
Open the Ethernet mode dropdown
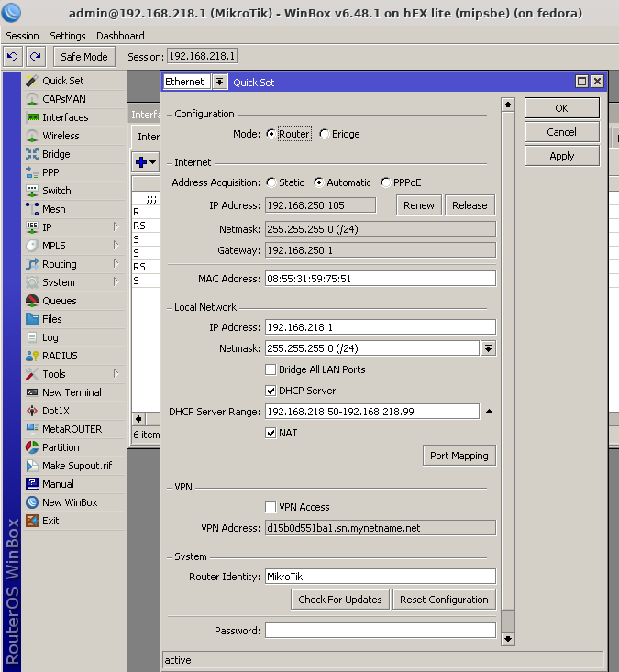point(219,82)
